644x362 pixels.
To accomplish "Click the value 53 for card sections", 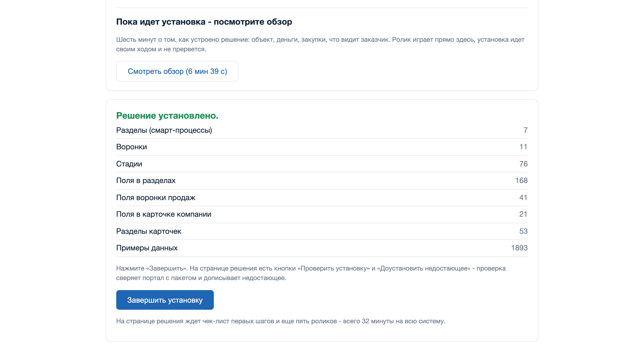I will coord(523,231).
